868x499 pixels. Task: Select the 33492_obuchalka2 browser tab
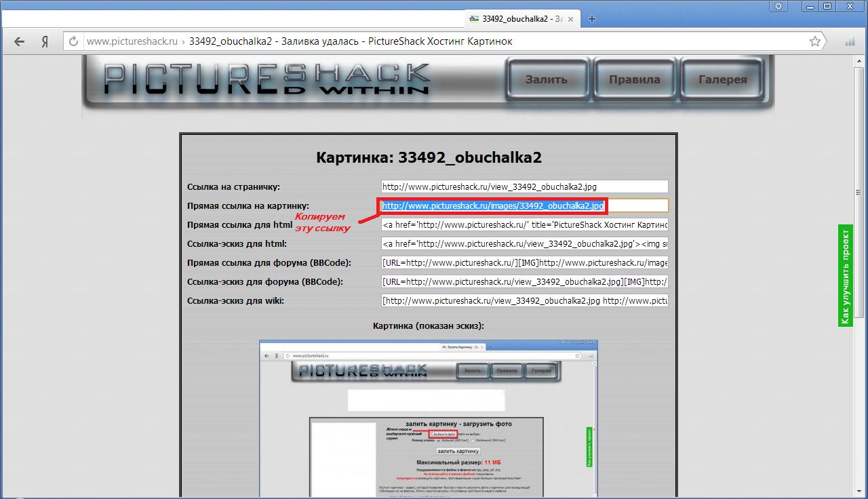point(523,19)
